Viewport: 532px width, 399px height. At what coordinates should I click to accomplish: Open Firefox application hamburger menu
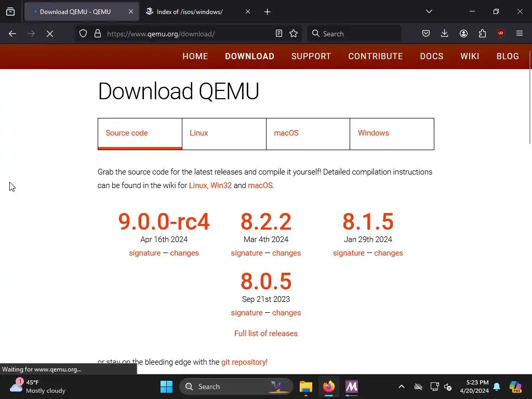520,33
